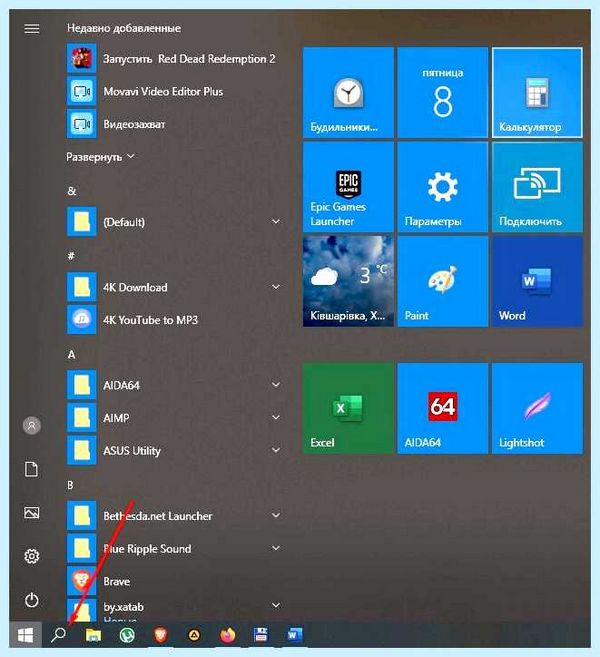Expand the ASUS Utility folder chevron
Image resolution: width=600 pixels, height=657 pixels.
276,450
